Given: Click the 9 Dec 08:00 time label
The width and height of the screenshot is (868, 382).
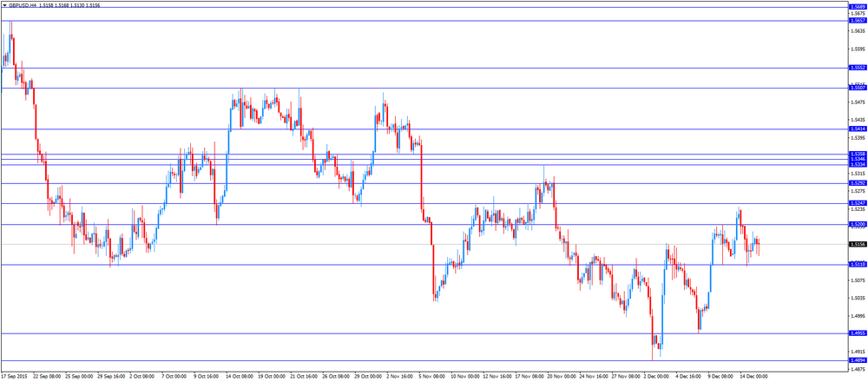Looking at the screenshot, I should pyautogui.click(x=721, y=376).
